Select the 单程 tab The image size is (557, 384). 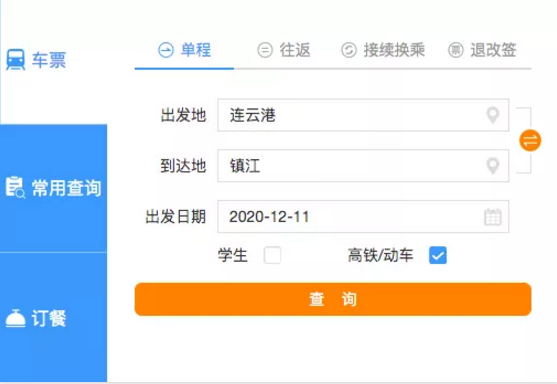tap(184, 50)
